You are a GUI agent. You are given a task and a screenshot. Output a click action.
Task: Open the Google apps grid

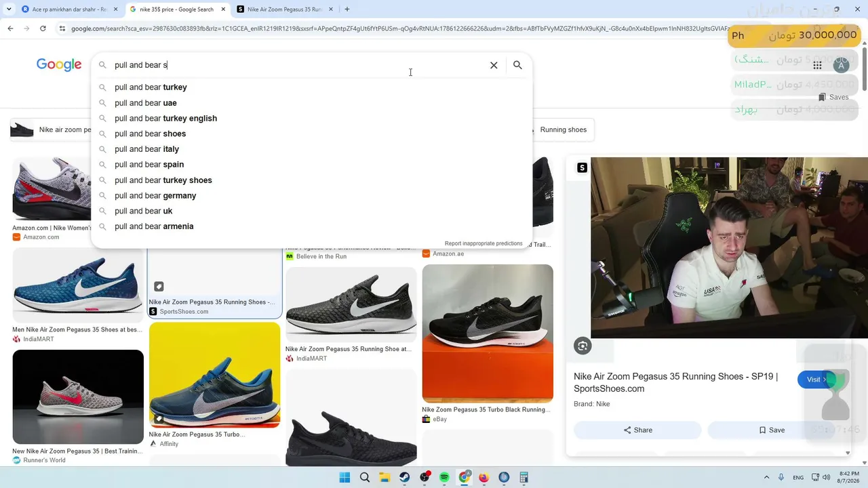[x=817, y=65]
